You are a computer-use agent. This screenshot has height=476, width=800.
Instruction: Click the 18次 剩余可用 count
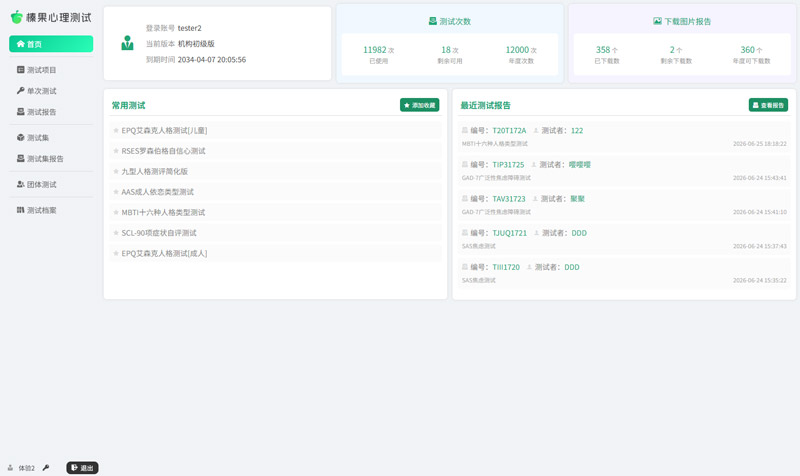449,50
